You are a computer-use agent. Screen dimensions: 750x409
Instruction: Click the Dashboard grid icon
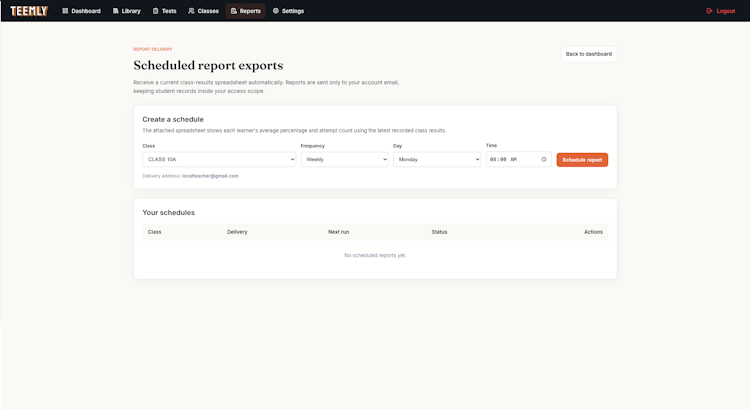[x=65, y=11]
